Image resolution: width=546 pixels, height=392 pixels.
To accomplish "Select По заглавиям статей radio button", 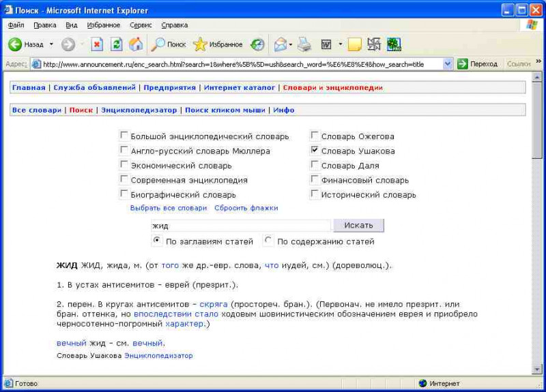I will click(x=157, y=241).
